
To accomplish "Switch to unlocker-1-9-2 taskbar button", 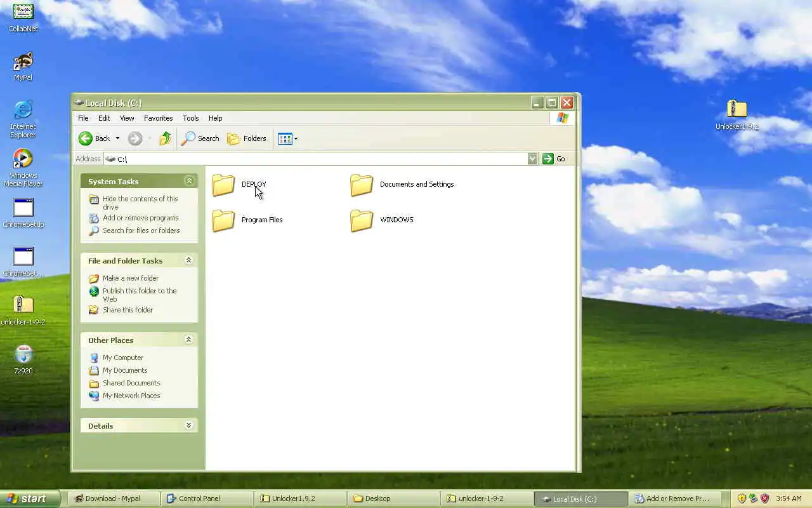I will click(x=488, y=498).
